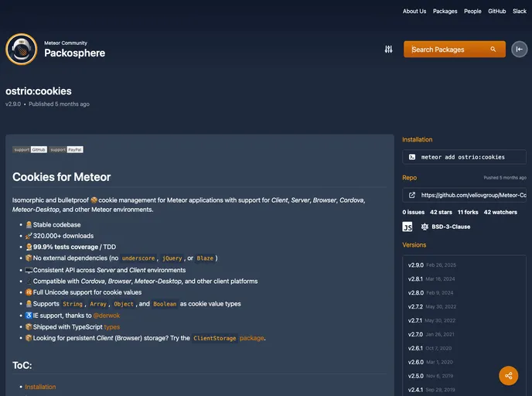Click the Boolean code tag

tap(165, 304)
